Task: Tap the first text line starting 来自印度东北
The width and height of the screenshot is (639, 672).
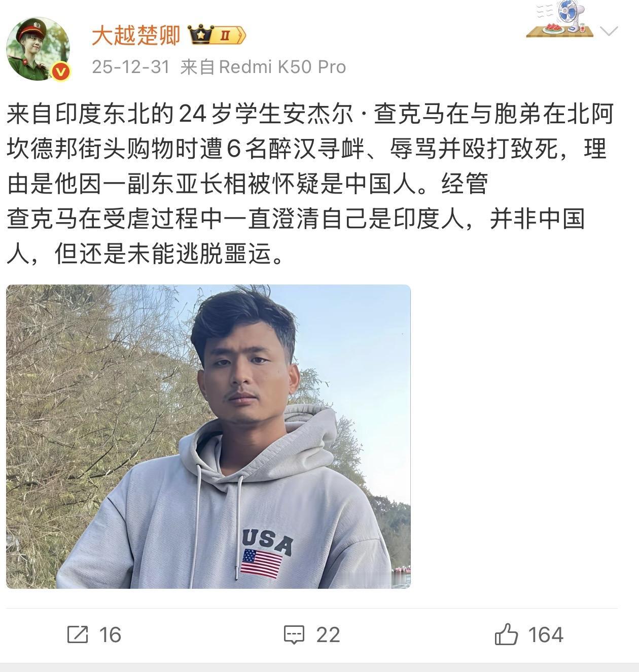Action: [310, 114]
